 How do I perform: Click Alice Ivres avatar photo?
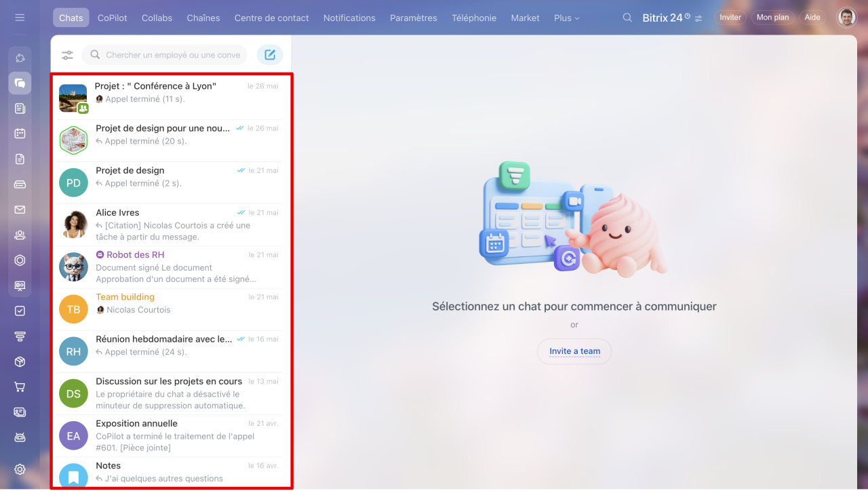pyautogui.click(x=73, y=224)
